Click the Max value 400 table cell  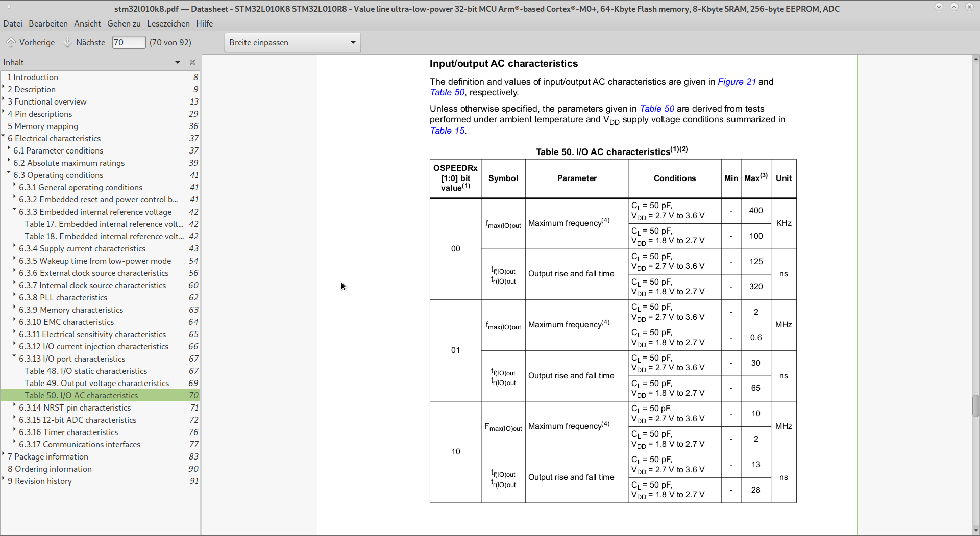point(756,211)
